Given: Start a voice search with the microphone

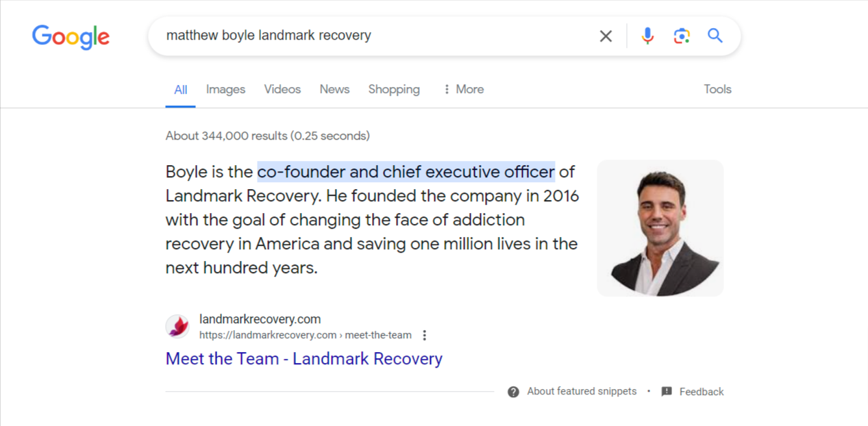Looking at the screenshot, I should (x=647, y=36).
